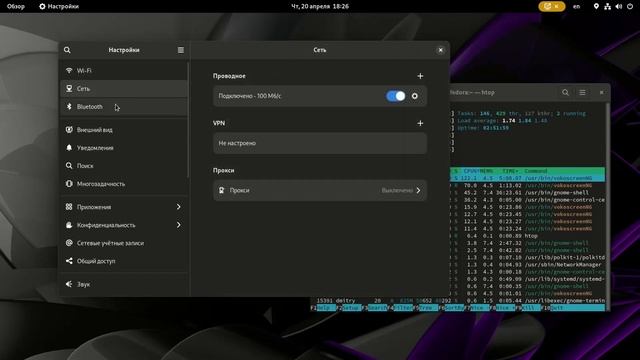Click F6 SortBy in the htop footer

click(451, 307)
